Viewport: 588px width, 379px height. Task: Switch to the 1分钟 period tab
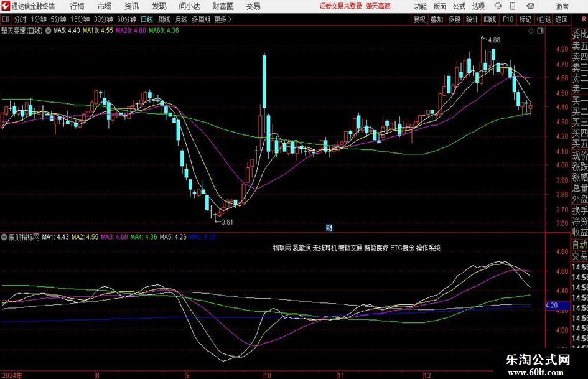click(38, 19)
